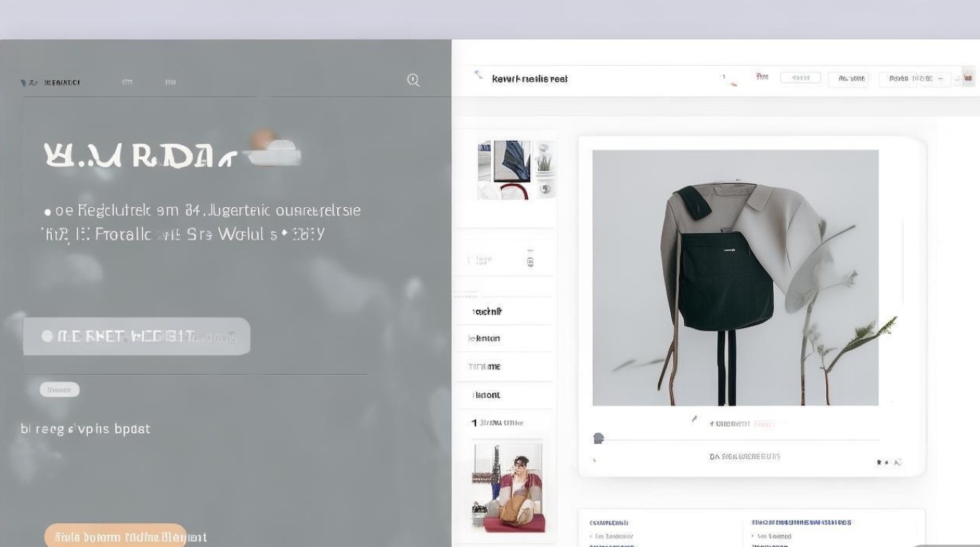
Task: Click the small icon in the sidebar field row
Action: point(530,260)
